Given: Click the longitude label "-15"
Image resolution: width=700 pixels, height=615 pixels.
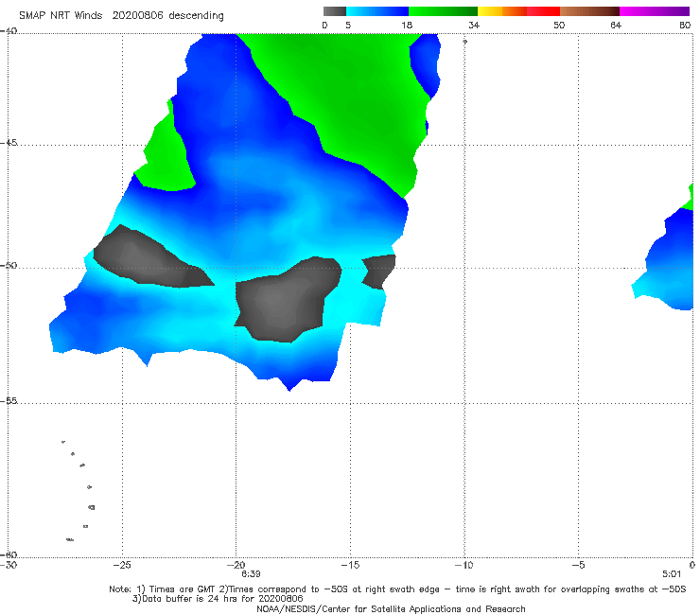Looking at the screenshot, I should tap(350, 565).
